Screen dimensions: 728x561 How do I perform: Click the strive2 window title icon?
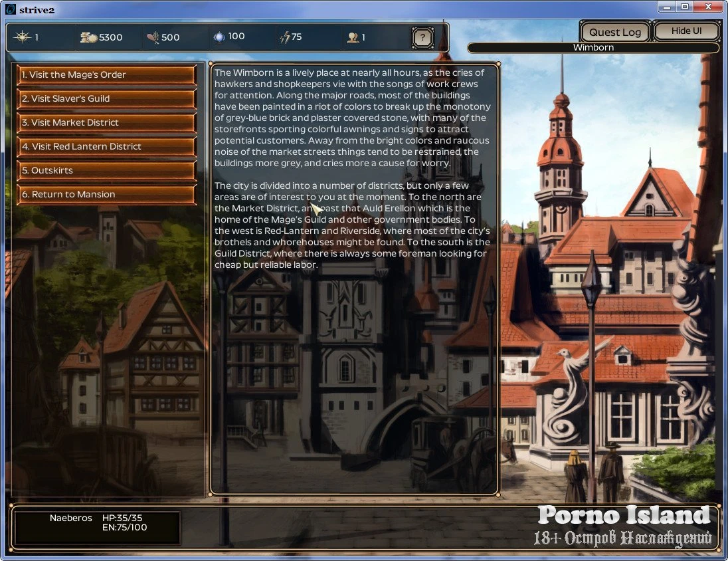[x=10, y=8]
